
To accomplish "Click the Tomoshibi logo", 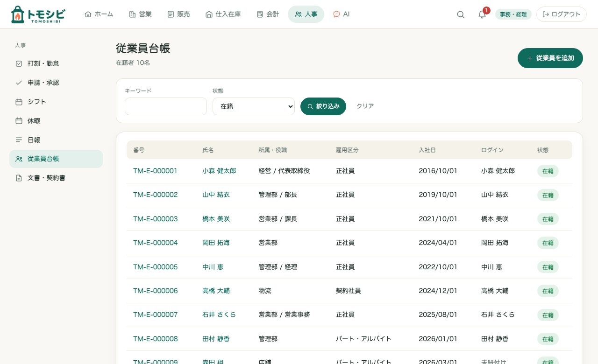I will click(x=38, y=14).
